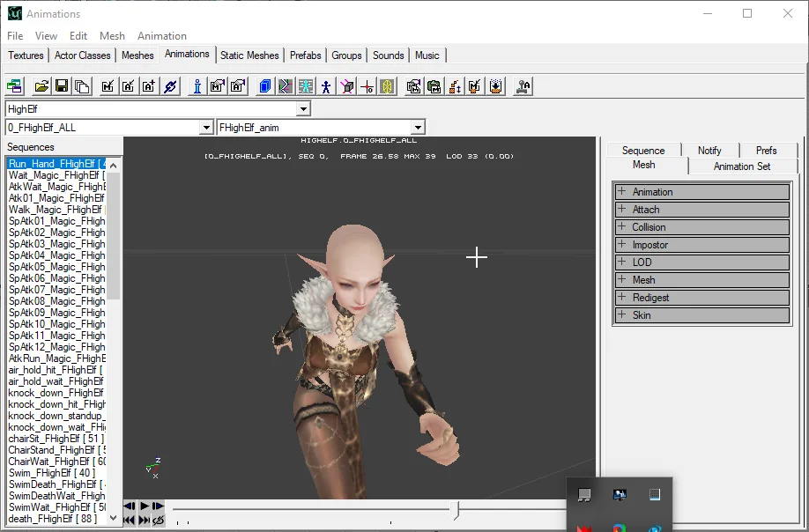Click the animation 'A' properties house icon

coord(238,86)
